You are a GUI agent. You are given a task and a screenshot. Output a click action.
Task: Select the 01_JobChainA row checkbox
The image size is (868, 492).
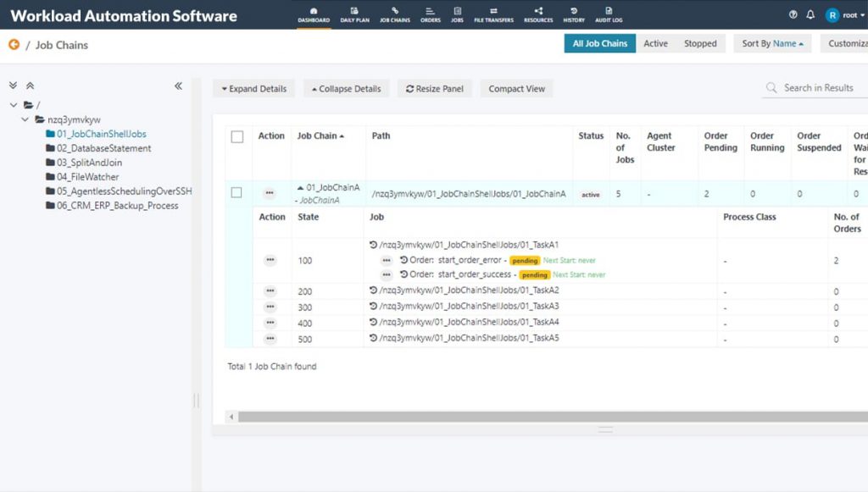tap(237, 193)
